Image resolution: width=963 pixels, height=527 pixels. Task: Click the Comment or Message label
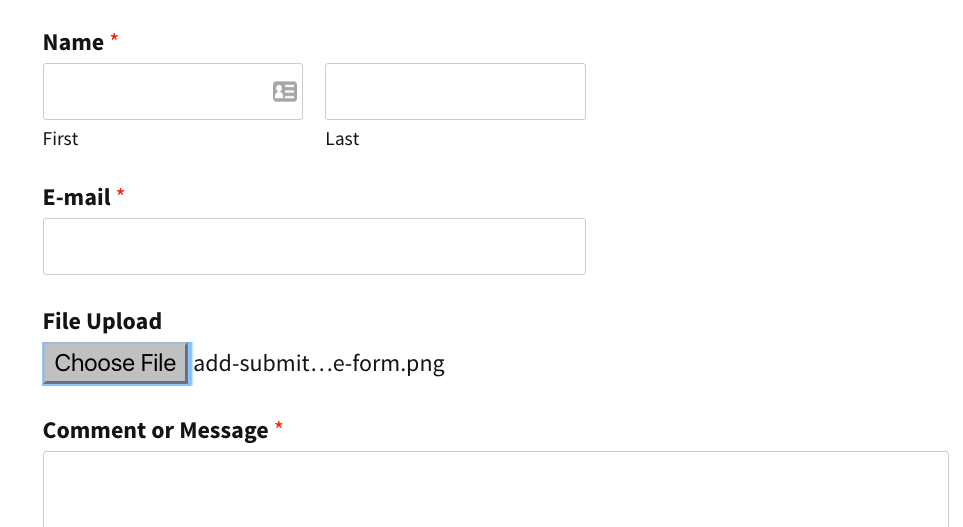(x=155, y=430)
